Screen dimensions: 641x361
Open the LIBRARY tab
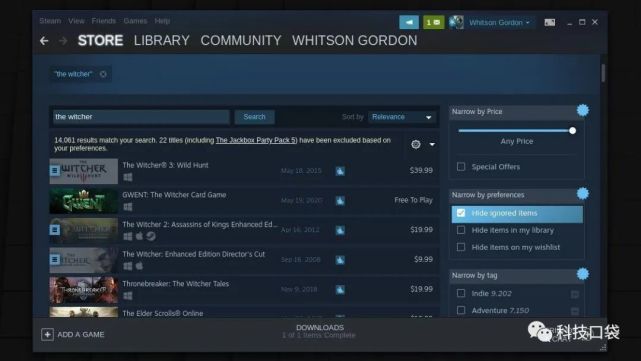point(161,40)
